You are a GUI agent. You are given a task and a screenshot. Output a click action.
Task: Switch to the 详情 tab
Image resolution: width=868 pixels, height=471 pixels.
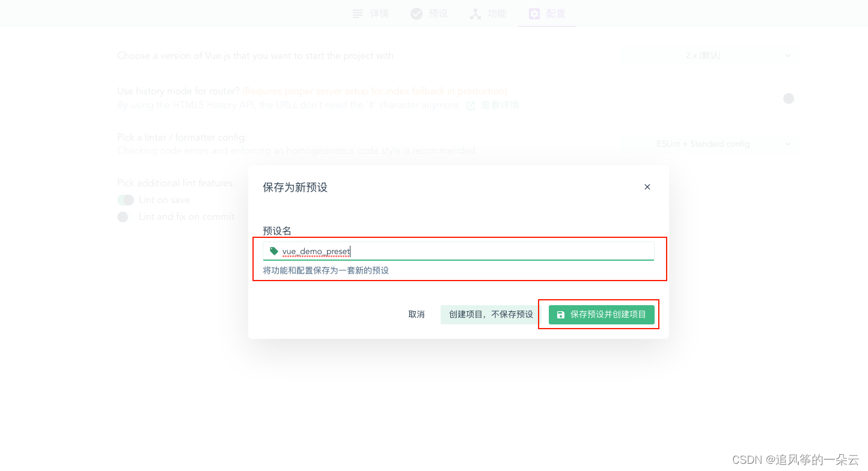(370, 13)
